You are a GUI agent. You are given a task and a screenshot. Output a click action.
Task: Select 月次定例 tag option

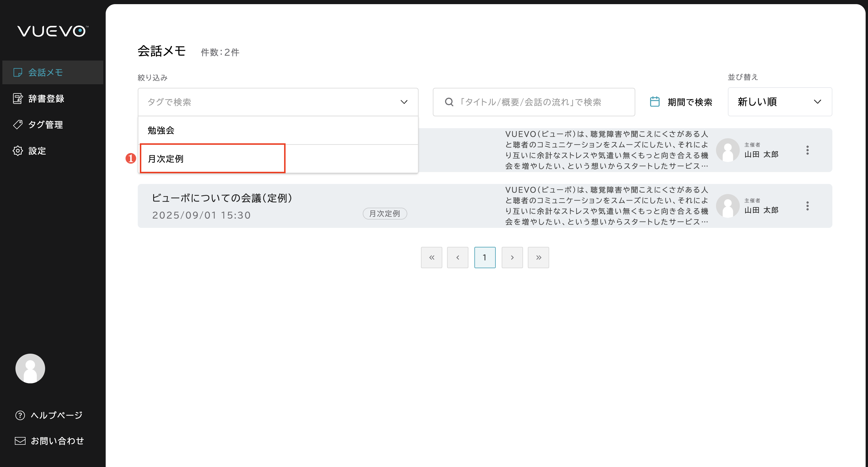[x=165, y=159]
